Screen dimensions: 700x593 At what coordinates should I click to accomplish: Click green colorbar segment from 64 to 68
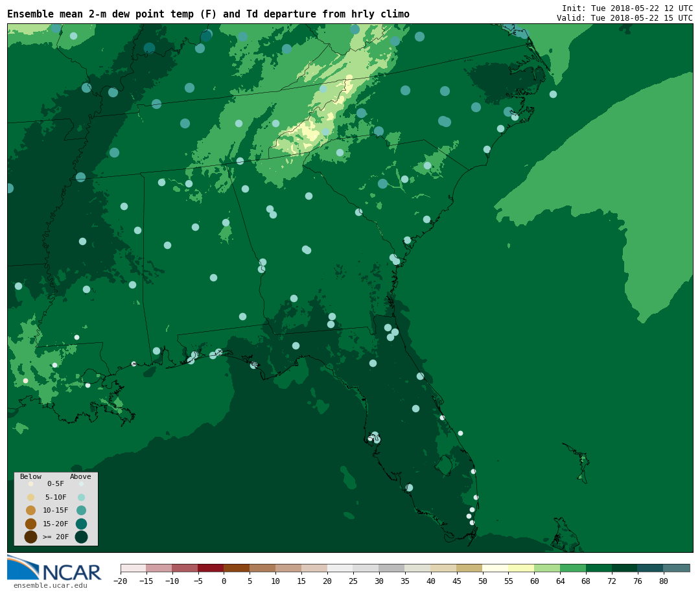(573, 568)
